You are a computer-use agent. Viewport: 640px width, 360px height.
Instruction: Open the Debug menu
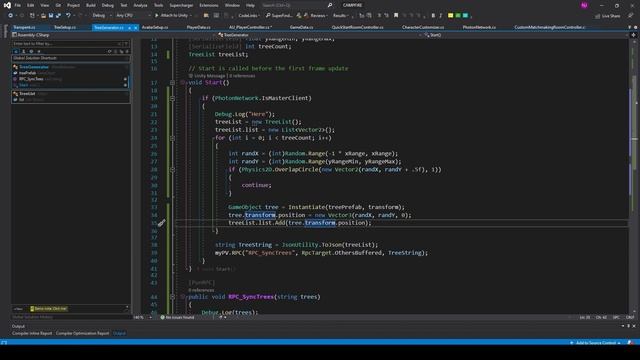tap(108, 5)
